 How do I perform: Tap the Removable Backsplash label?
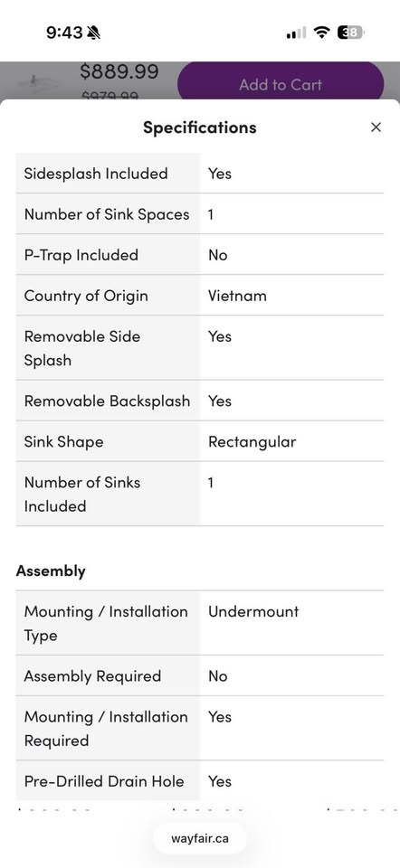click(107, 401)
